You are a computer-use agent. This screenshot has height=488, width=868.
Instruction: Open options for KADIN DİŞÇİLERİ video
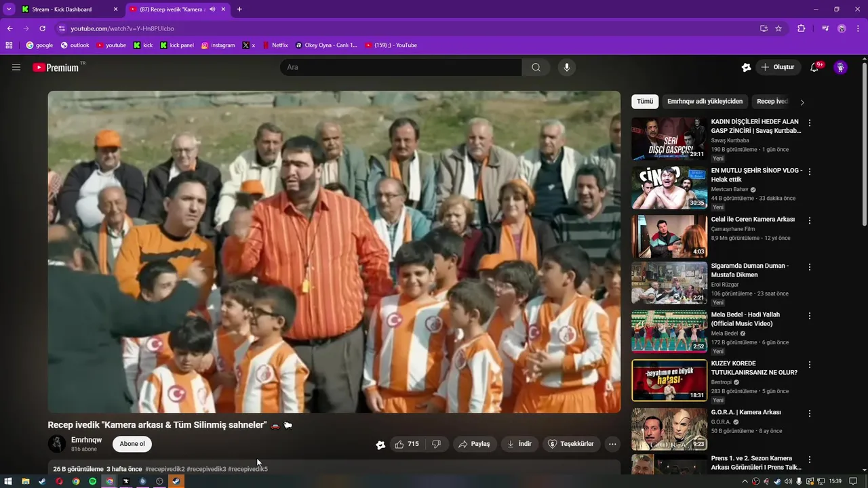point(809,123)
